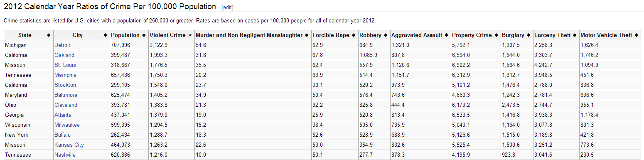The width and height of the screenshot is (644, 160).
Task: Sort by Property Crime sort icon
Action: tap(496, 35)
